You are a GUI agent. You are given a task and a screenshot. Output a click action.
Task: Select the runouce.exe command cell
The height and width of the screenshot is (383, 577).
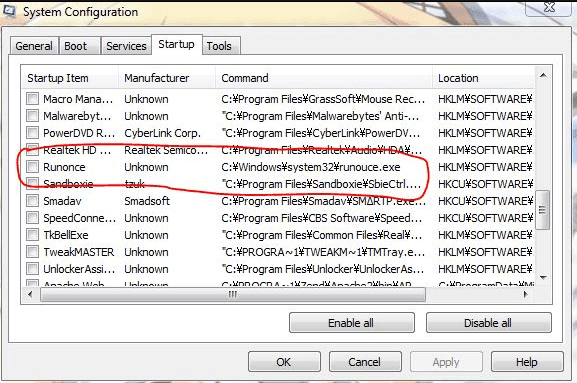[x=311, y=167]
